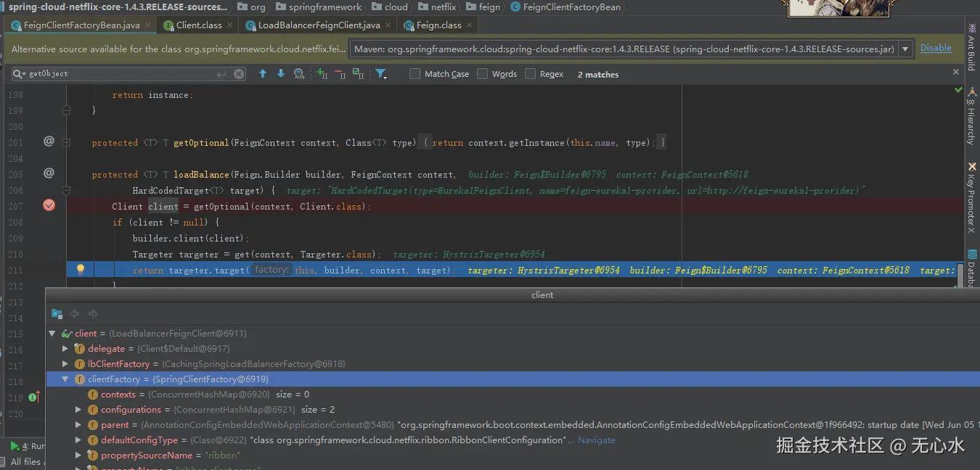This screenshot has height=470, width=980.
Task: Enable the Match Case checkbox
Action: (x=415, y=74)
